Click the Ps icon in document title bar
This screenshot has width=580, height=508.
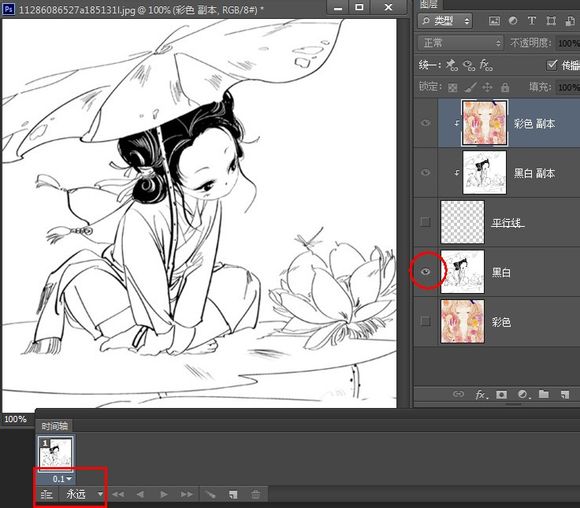(x=8, y=9)
